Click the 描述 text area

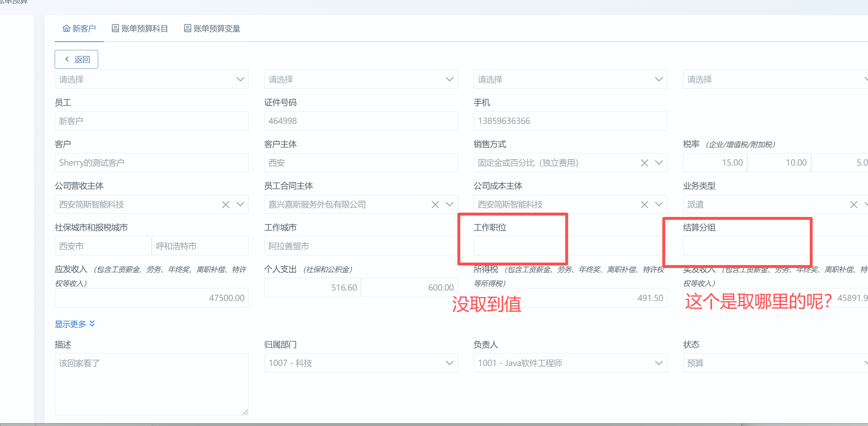pyautogui.click(x=151, y=384)
